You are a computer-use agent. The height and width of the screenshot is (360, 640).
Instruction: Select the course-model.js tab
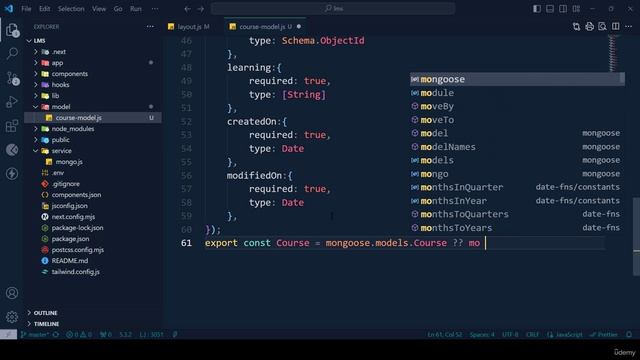coord(264,27)
